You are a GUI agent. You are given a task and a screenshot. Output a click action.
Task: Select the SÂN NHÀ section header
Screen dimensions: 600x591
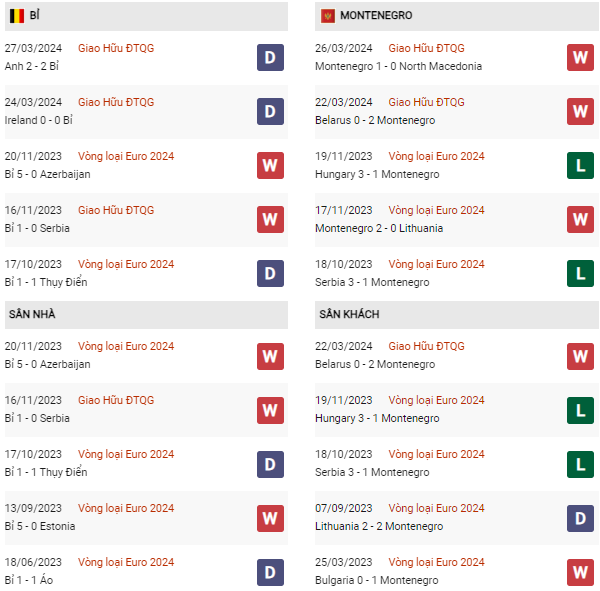(146, 315)
